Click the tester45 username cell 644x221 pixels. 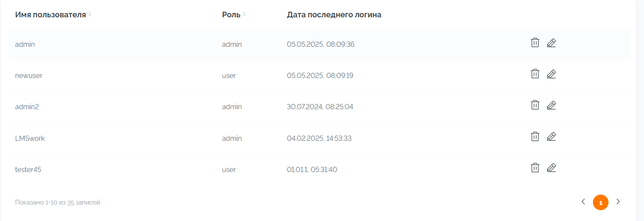pyautogui.click(x=28, y=169)
